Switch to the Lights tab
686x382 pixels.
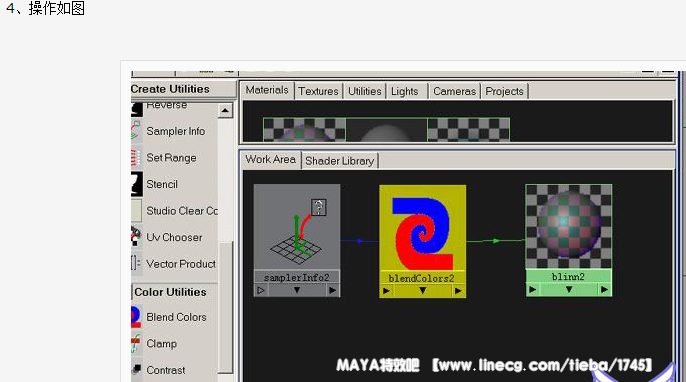tap(405, 91)
